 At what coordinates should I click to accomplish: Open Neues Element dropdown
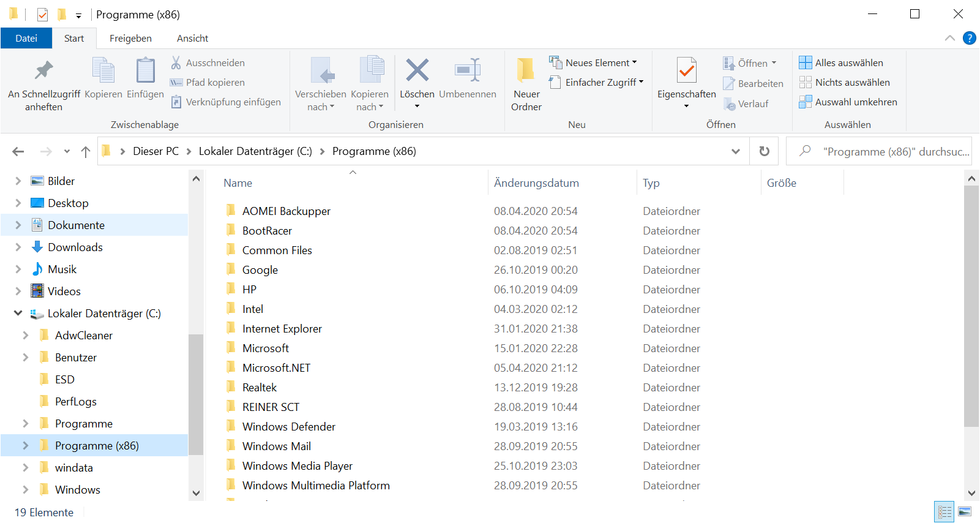pos(593,62)
